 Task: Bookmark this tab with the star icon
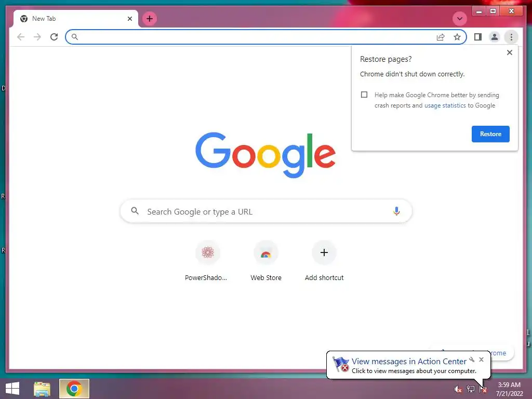pyautogui.click(x=457, y=37)
